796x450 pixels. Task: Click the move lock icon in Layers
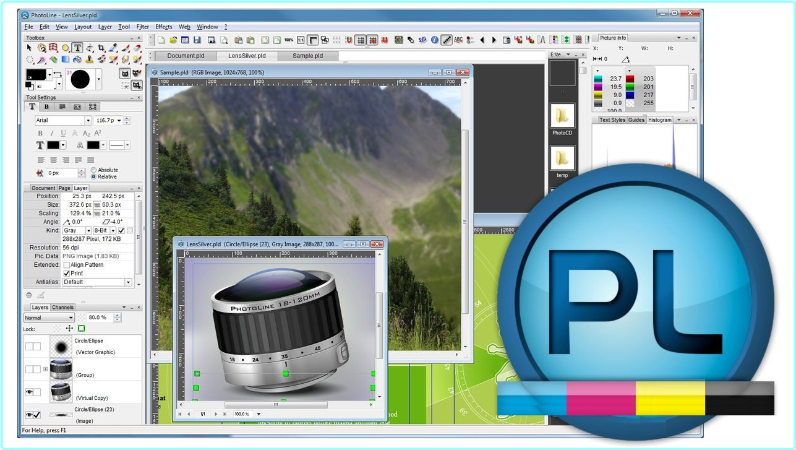[x=70, y=329]
